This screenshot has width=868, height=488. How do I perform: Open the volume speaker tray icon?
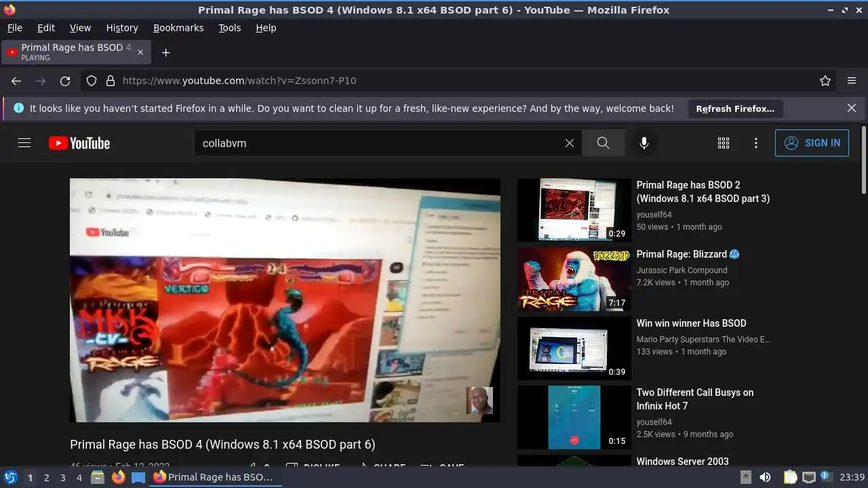coord(765,477)
